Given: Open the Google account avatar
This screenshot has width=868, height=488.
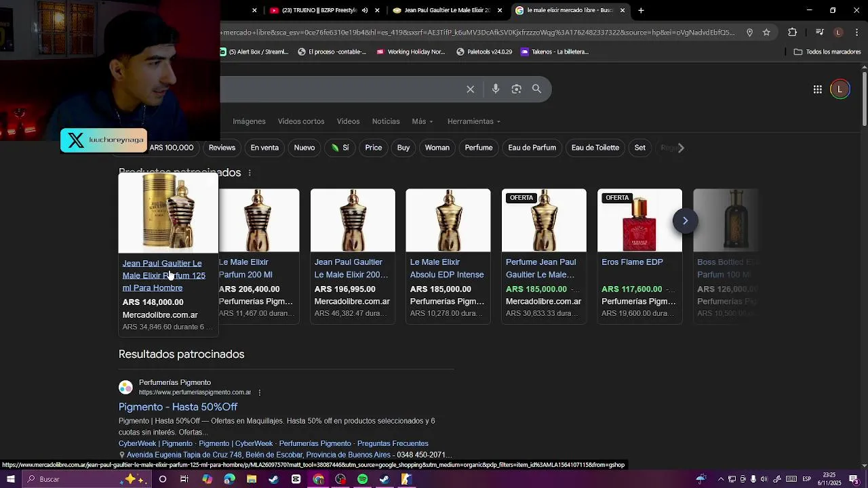Looking at the screenshot, I should [840, 89].
